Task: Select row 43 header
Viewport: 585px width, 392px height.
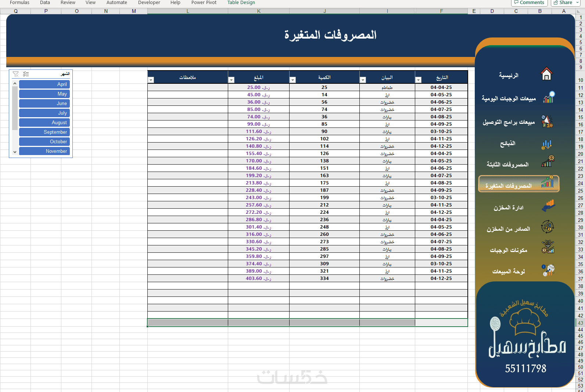Action: [x=580, y=323]
